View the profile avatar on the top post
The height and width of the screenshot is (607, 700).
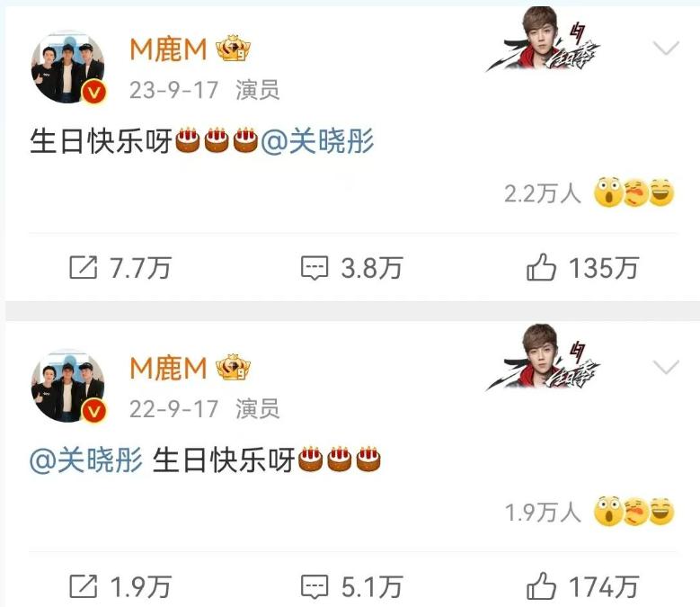pos(68,67)
